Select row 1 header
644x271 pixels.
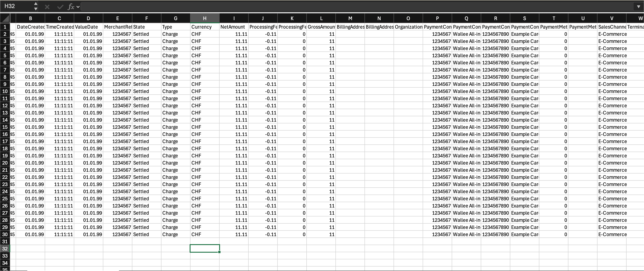pos(5,27)
